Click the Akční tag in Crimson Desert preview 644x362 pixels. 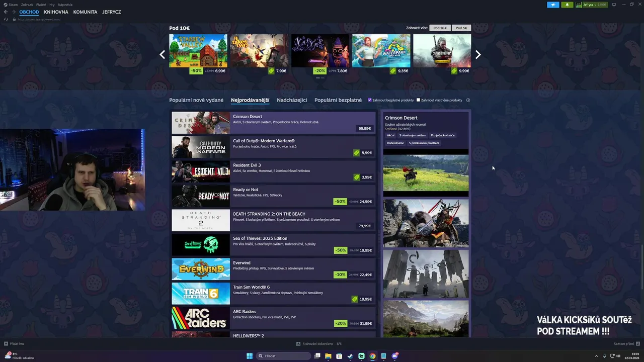coord(391,135)
